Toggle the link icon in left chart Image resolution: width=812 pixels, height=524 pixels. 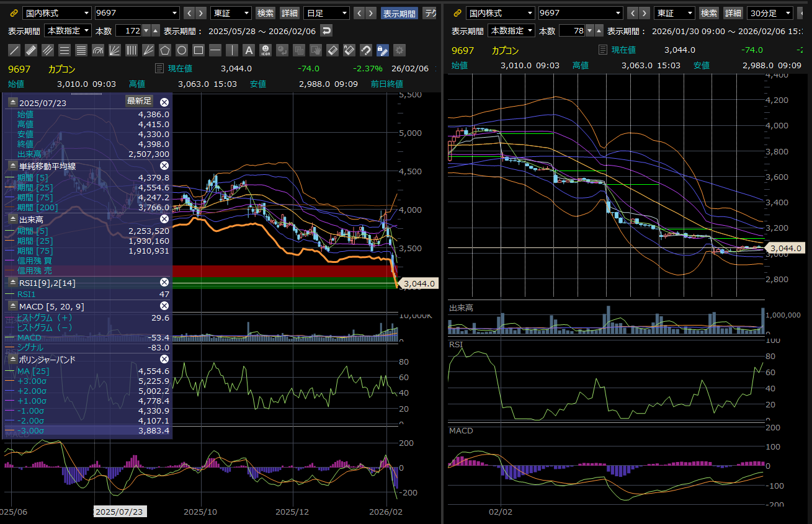click(x=14, y=13)
